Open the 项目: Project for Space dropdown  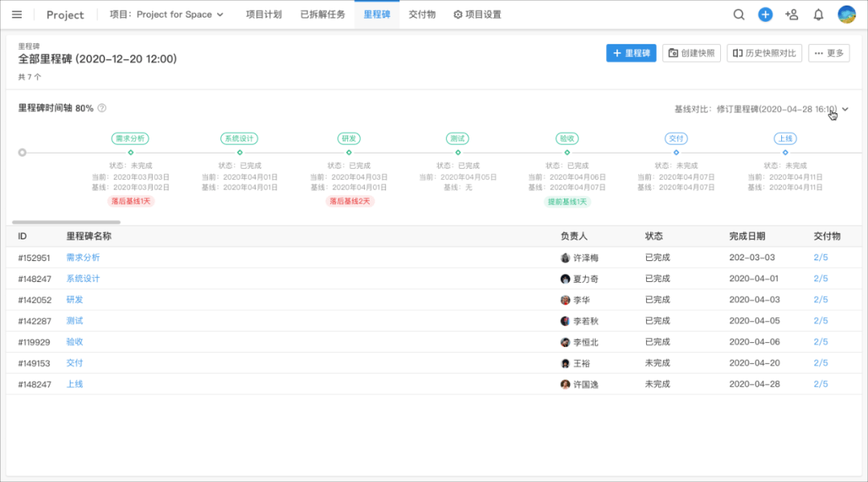coord(166,14)
